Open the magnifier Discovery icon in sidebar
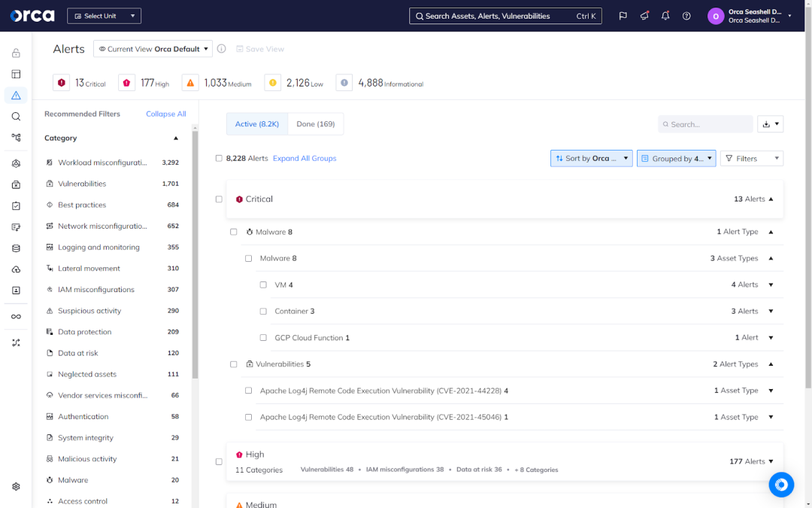Viewport: 812px width, 508px height. [16, 117]
